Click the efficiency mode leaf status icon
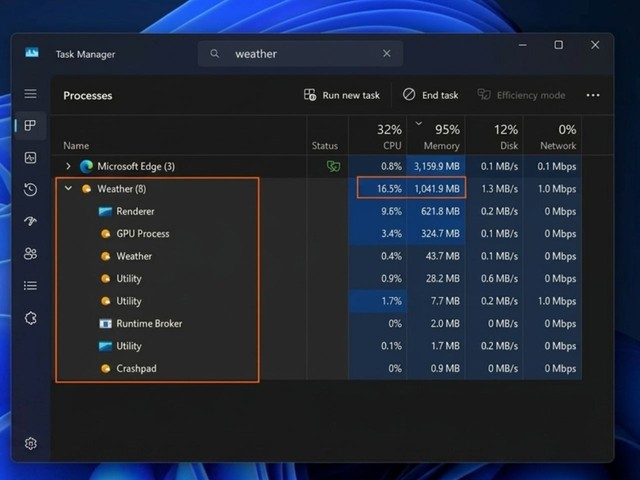Screen dimensions: 640x480 [x=333, y=166]
